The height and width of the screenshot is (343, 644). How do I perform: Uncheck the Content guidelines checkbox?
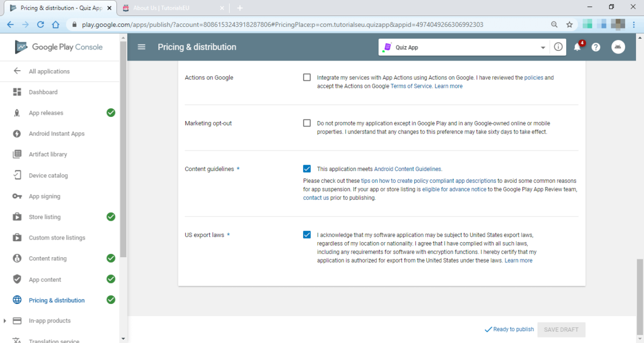(307, 169)
